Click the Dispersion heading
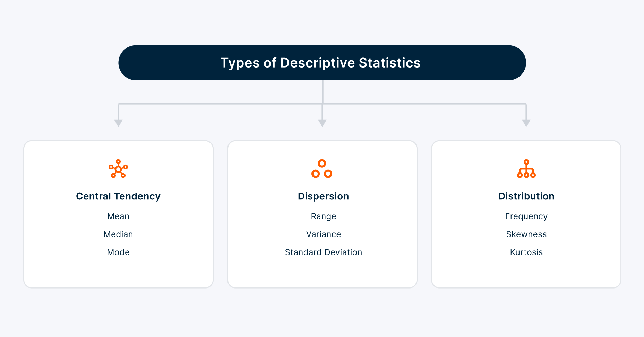This screenshot has height=337, width=644. pyautogui.click(x=323, y=196)
